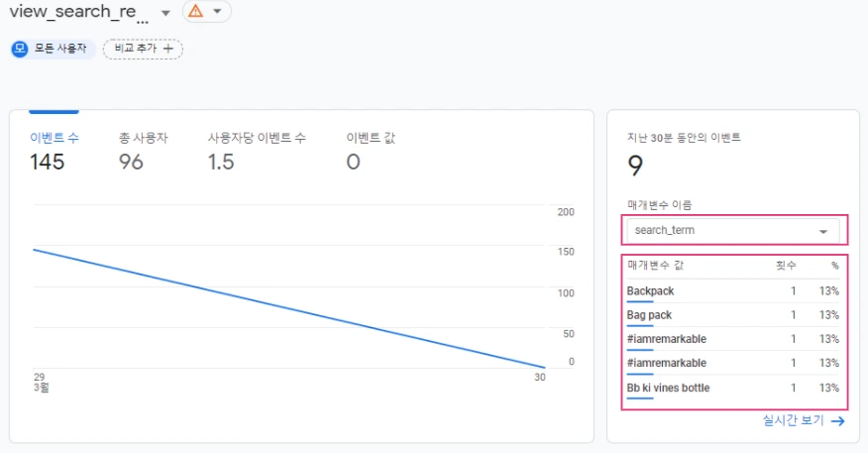Screen dimensions: 868x453
Task: Select the 이벤트 값 metric tab
Action: [371, 152]
